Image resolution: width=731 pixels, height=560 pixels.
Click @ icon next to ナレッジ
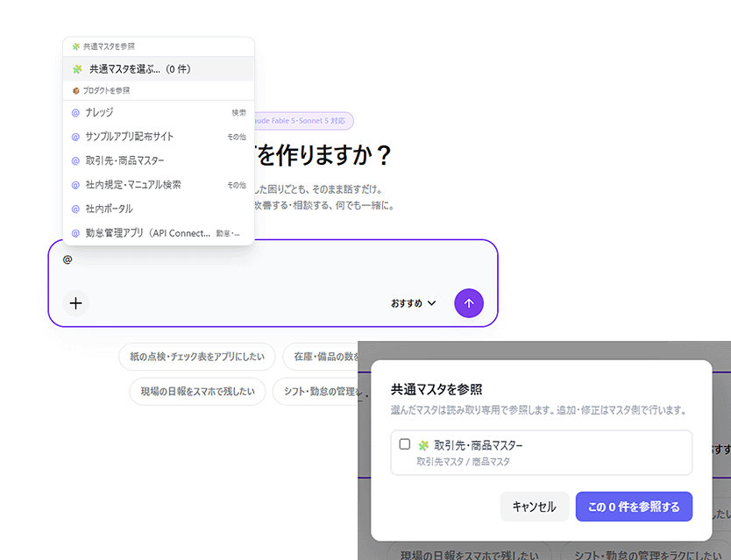coord(75,113)
